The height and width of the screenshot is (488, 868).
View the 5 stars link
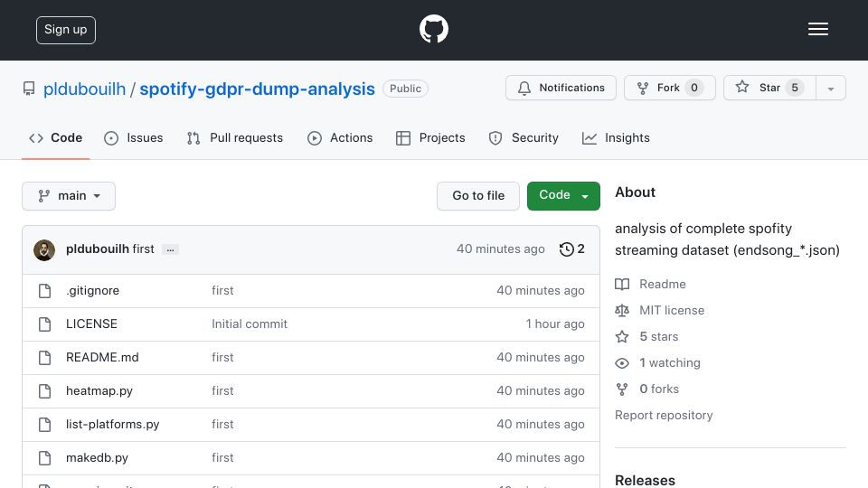click(x=647, y=336)
